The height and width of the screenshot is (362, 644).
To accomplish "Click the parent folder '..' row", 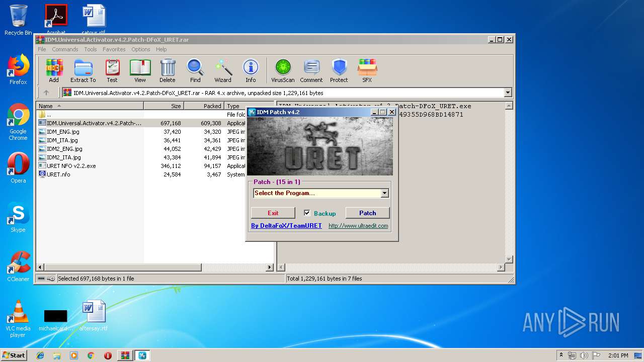I will pyautogui.click(x=141, y=115).
